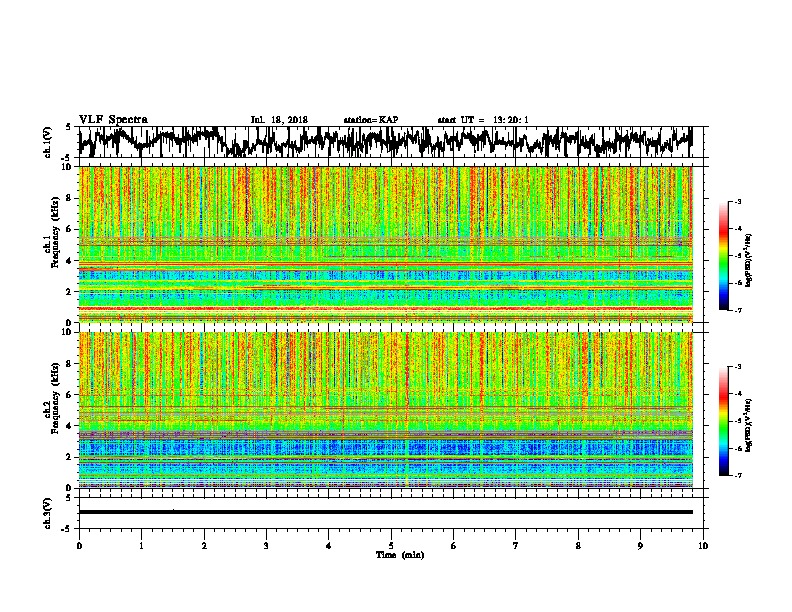This screenshot has height=612, width=792.
Task: Click inside the ch.1 spectrogram panel
Action: point(386,244)
